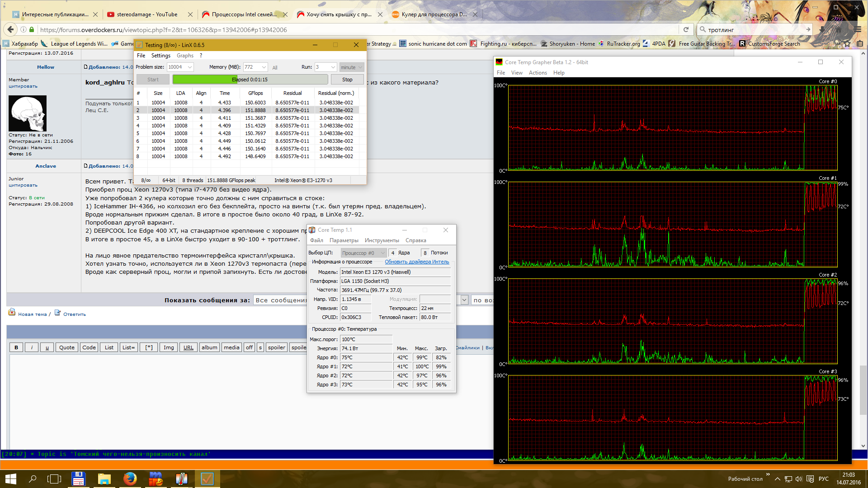Open the Actions menu in Core Temp Grapher
Viewport: 868px width, 488px height.
click(x=538, y=73)
